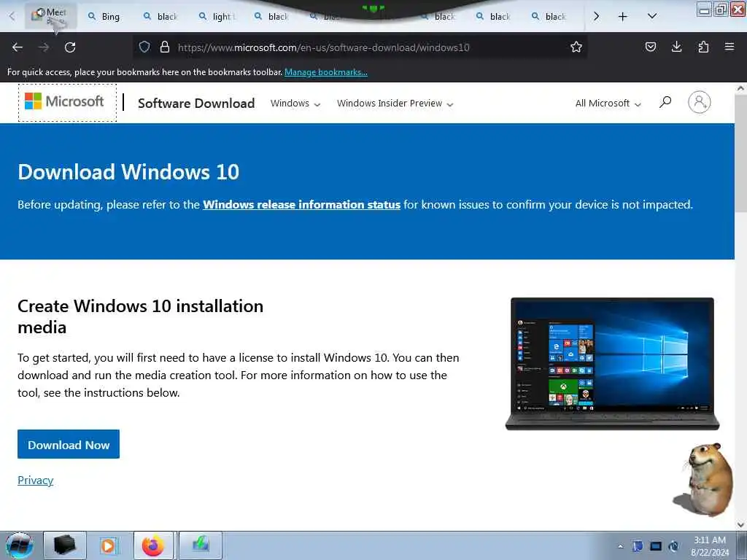Open a new tab with the plus button
The width and height of the screenshot is (747, 560).
(x=622, y=17)
